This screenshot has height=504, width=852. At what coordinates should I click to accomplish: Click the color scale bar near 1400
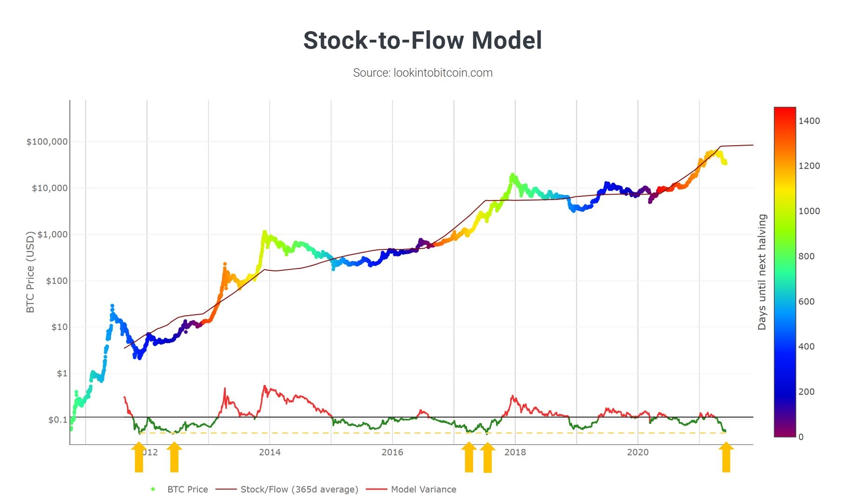tap(785, 121)
